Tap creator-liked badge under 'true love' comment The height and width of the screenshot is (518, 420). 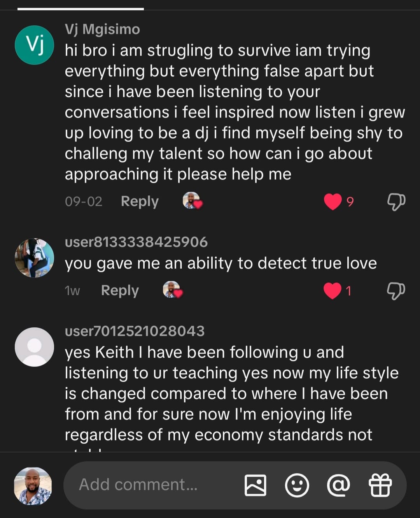172,290
